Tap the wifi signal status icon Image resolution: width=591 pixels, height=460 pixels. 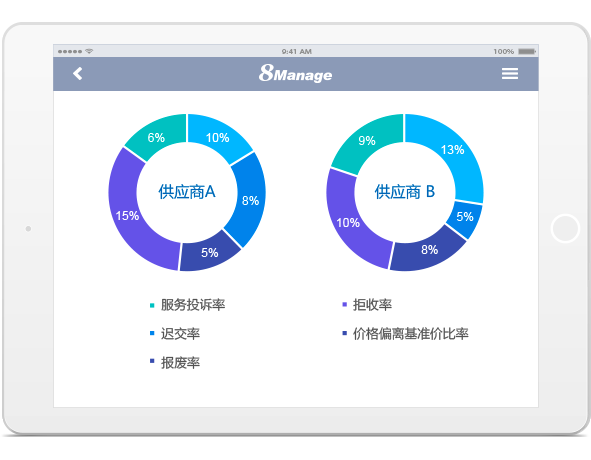(89, 51)
